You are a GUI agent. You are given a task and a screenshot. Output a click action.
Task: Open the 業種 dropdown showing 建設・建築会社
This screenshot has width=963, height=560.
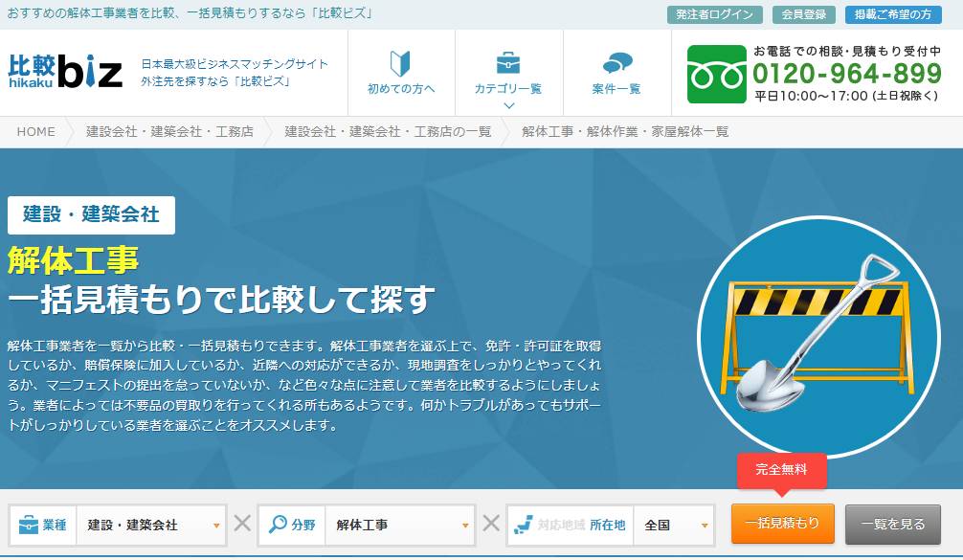tap(151, 525)
